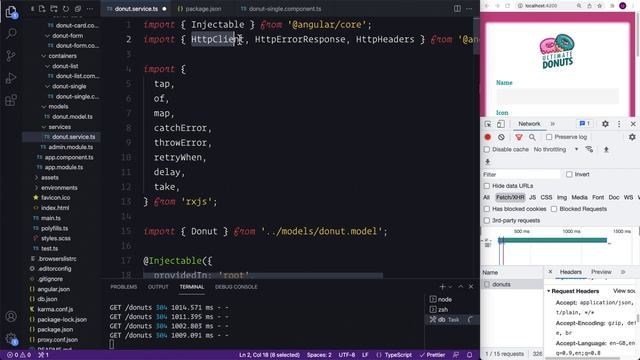The height and width of the screenshot is (360, 640).
Task: Click into the network Filter input field
Action: [521, 174]
